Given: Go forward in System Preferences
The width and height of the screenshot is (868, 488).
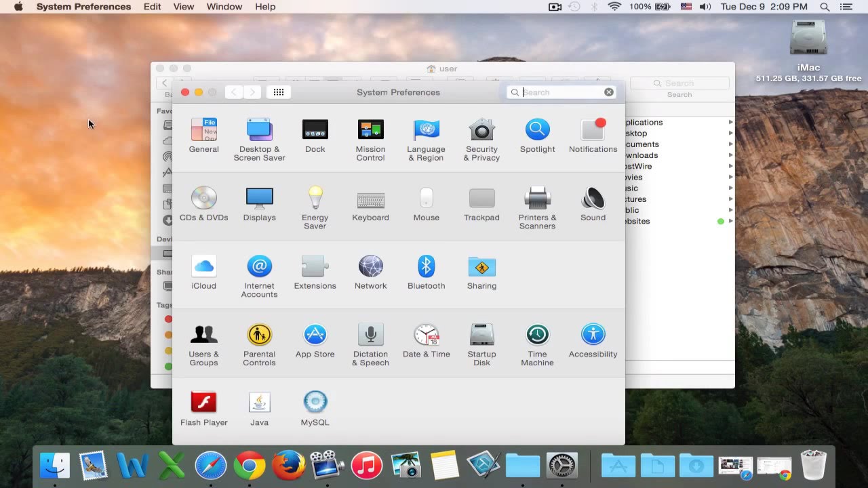Looking at the screenshot, I should point(252,92).
